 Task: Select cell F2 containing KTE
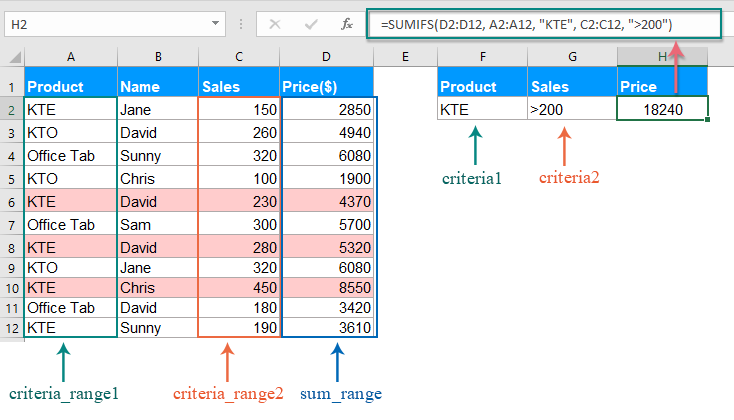[483, 109]
